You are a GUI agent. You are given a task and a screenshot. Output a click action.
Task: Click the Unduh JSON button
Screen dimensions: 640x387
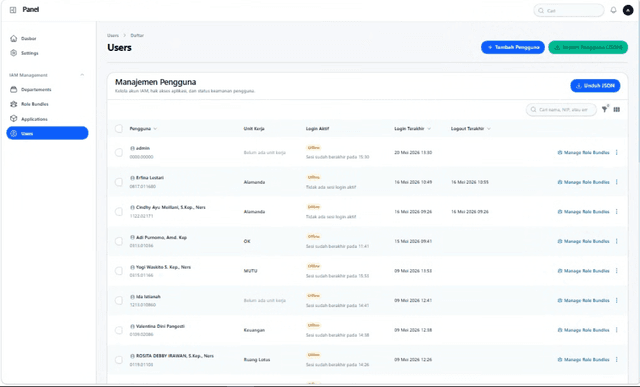[x=595, y=86]
